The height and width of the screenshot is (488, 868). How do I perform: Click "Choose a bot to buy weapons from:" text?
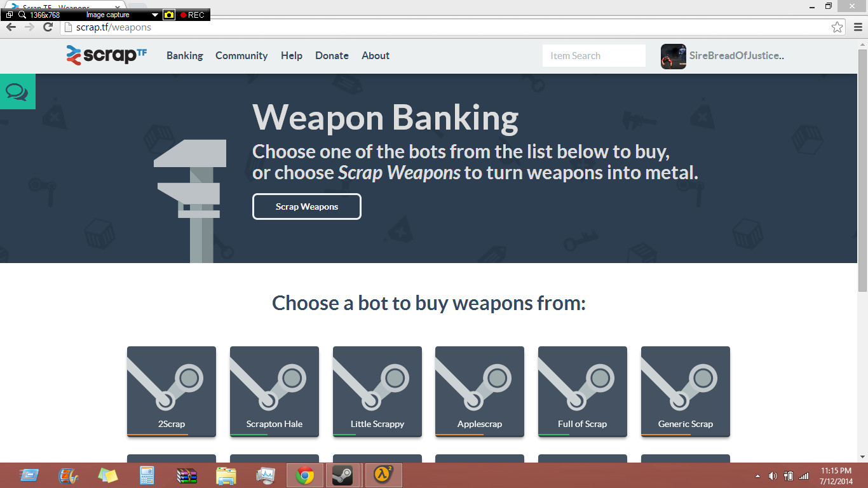tap(429, 302)
